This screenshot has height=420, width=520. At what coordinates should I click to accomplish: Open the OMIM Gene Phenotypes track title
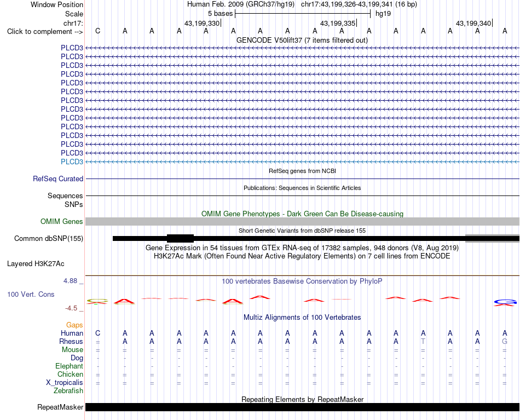pyautogui.click(x=302, y=214)
